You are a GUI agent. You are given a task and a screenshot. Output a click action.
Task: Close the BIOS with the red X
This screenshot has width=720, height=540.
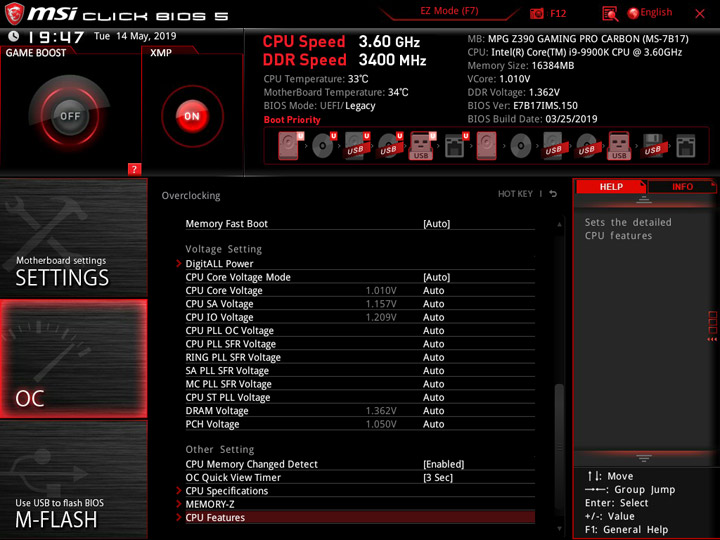pos(700,14)
